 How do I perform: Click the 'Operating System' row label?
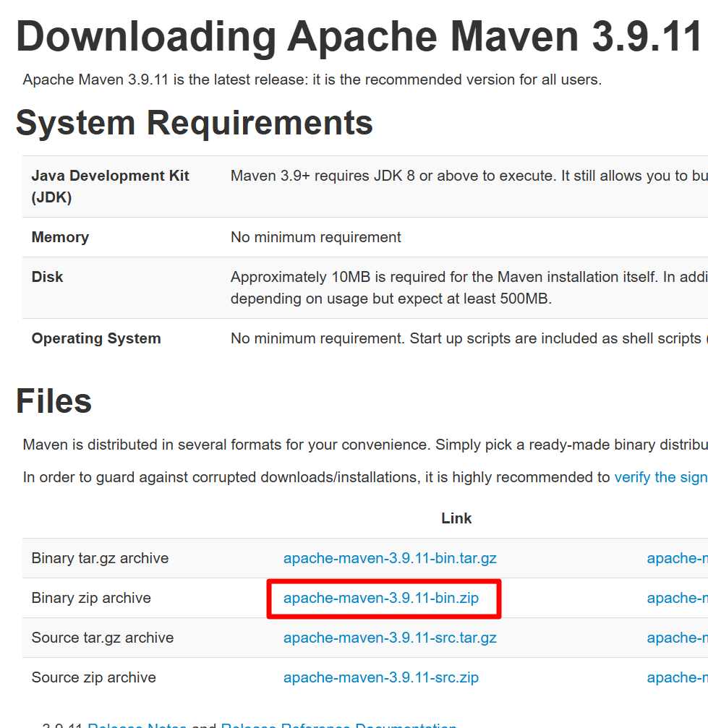[96, 338]
